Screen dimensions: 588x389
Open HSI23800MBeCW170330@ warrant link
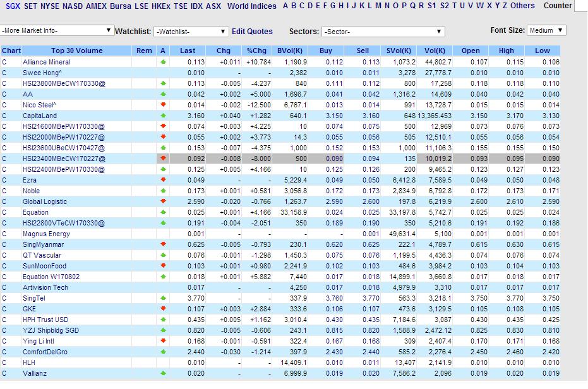(x=64, y=83)
